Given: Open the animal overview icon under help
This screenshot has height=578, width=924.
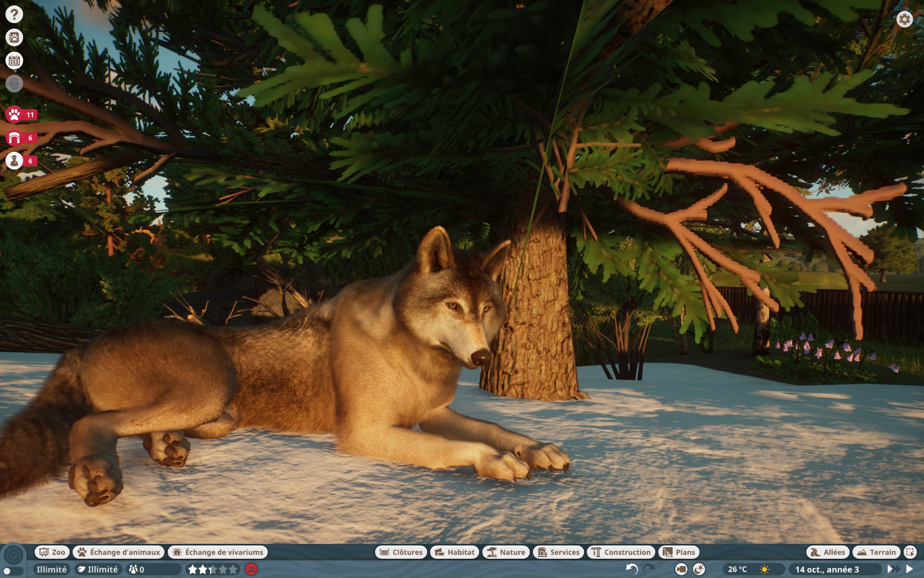Looking at the screenshot, I should click(x=14, y=37).
